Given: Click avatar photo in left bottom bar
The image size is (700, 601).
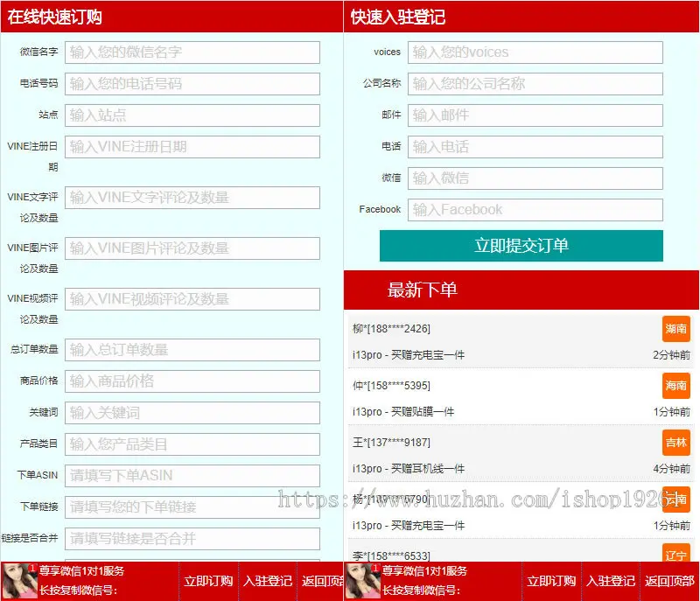Looking at the screenshot, I should tap(19, 581).
